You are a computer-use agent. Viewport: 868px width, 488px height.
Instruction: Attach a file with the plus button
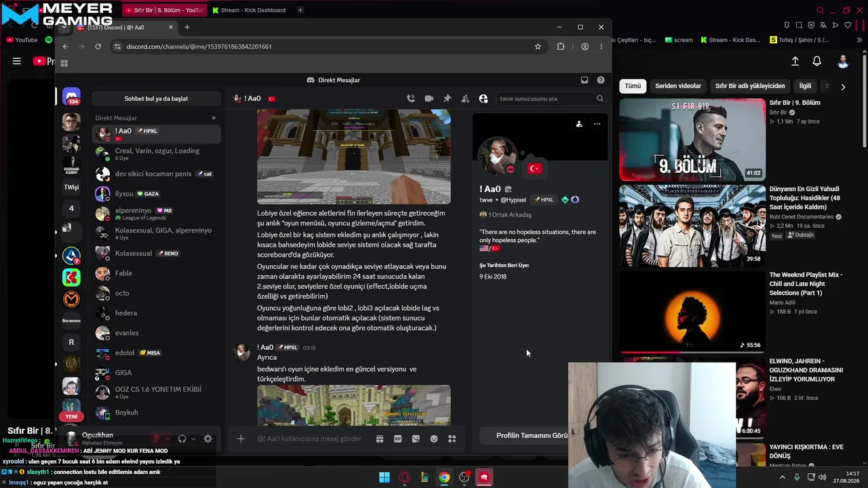(241, 439)
